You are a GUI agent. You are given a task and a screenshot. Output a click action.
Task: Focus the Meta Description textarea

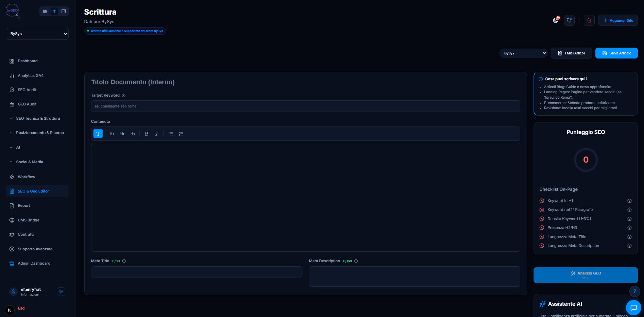pos(414,277)
